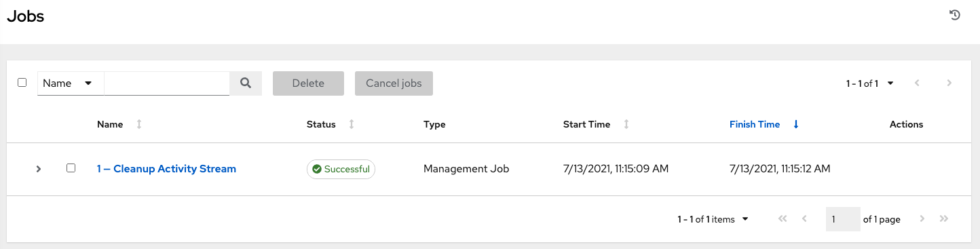This screenshot has width=980, height=249.
Task: Go to first page double-chevron icon
Action: point(783,219)
